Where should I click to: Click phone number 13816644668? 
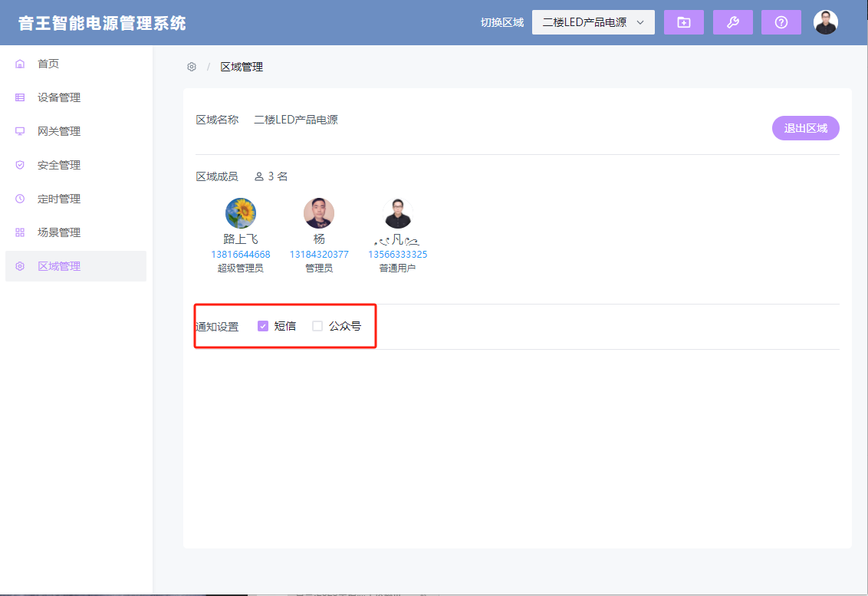click(x=240, y=255)
